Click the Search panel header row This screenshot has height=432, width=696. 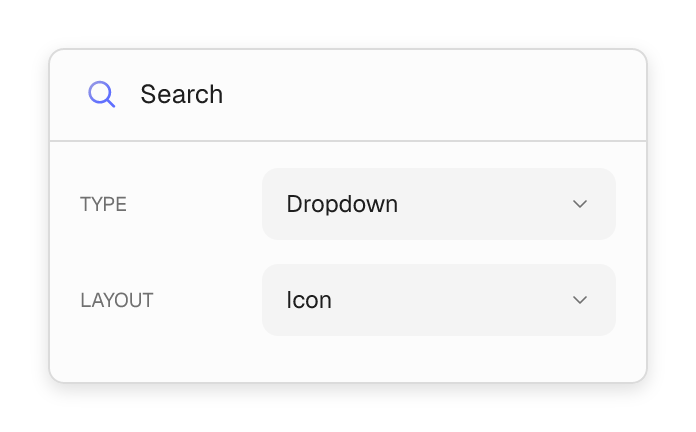tap(348, 95)
